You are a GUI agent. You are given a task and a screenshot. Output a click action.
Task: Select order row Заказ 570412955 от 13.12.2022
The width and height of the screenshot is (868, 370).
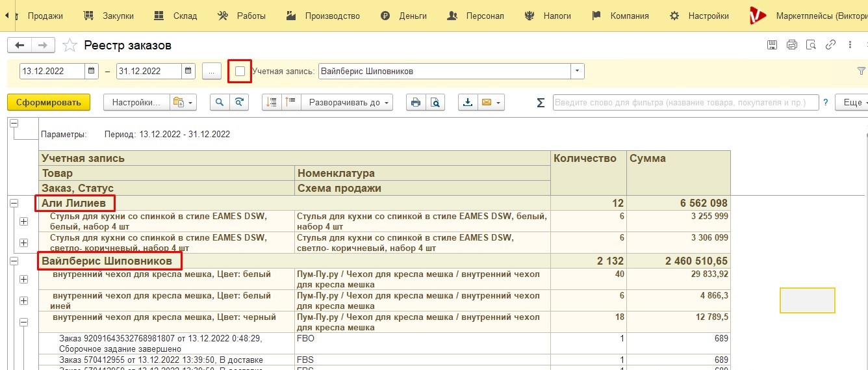point(167,360)
